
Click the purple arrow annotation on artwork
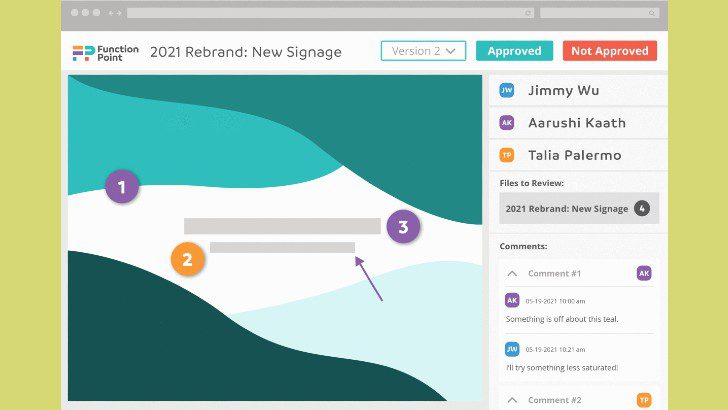pyautogui.click(x=369, y=279)
